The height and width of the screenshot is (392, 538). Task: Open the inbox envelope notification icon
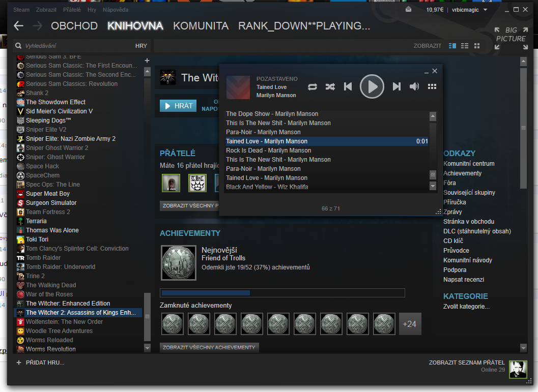408,10
